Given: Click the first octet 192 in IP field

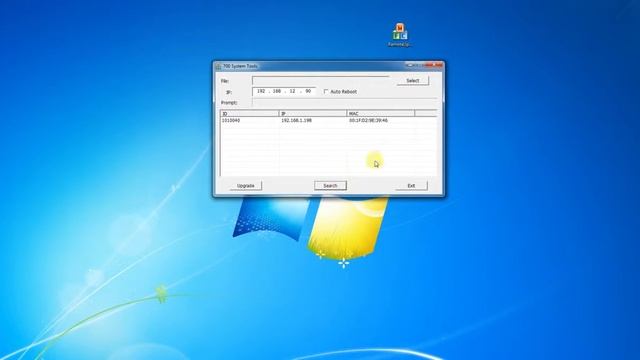Looking at the screenshot, I should coord(261,91).
